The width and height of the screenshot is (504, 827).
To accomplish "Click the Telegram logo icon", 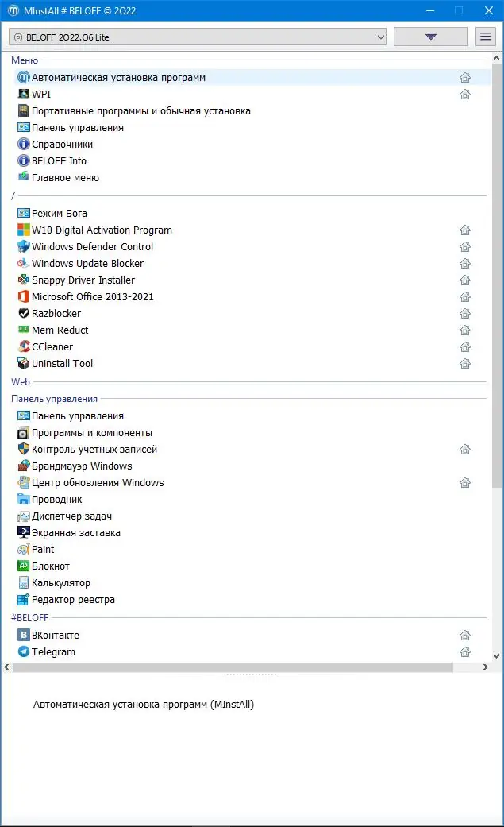I will point(23,652).
